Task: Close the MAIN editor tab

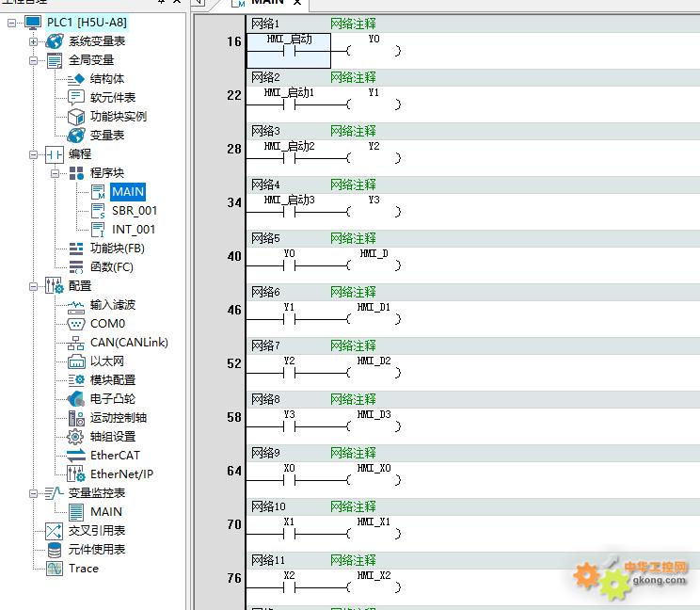Action: point(298,4)
